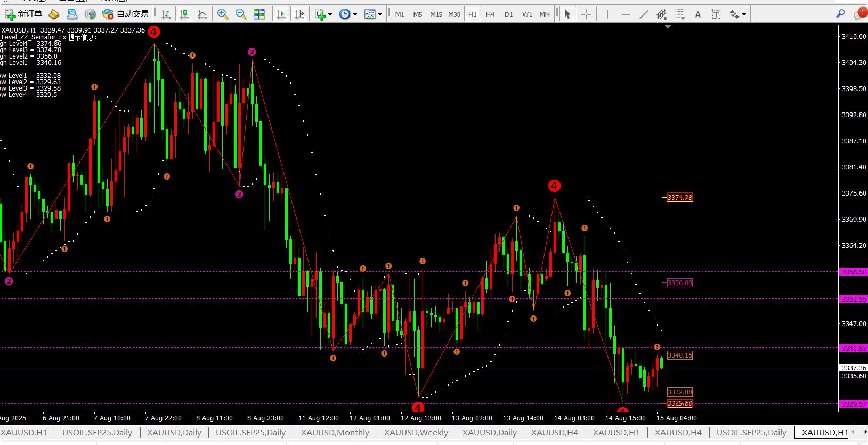Switch to the XAUUSD,Monthly chart tab
868x445 pixels.
tap(335, 433)
